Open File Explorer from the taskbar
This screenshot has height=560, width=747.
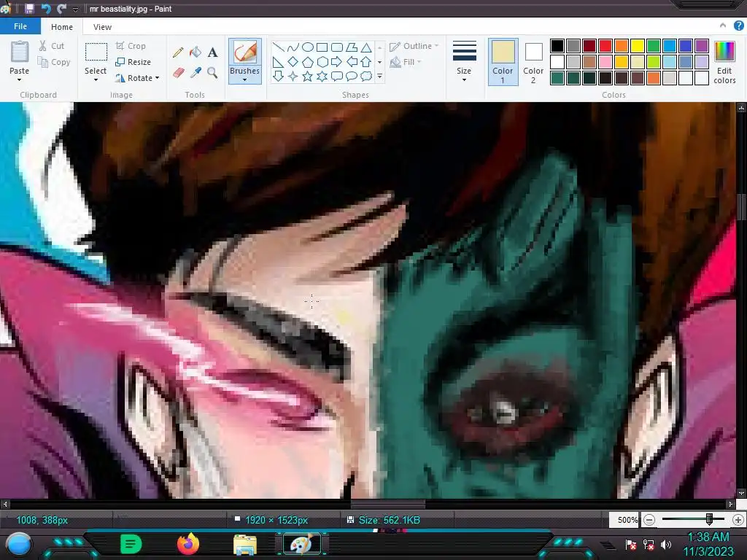(x=245, y=545)
